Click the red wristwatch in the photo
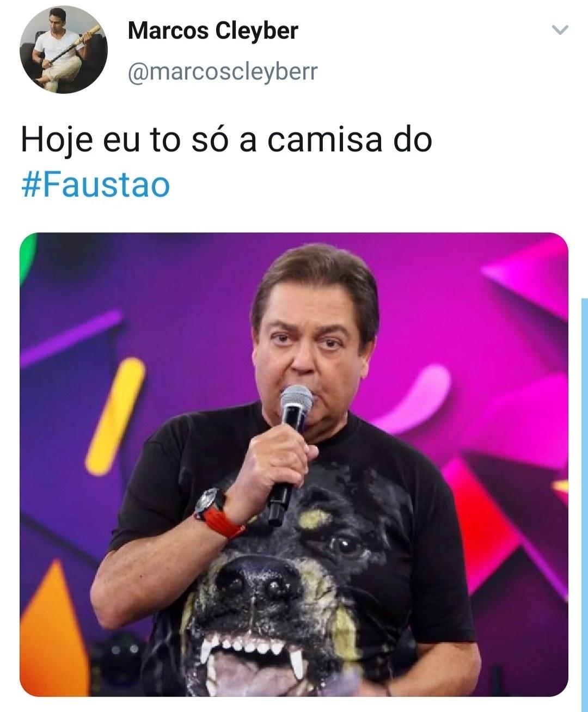The height and width of the screenshot is (712, 588). coord(218,512)
